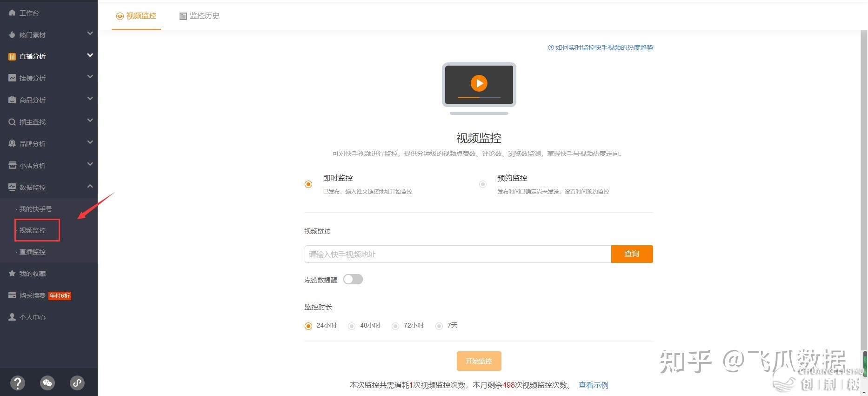Click the 购买续费 card icon
This screenshot has width=868, height=396.
coord(12,295)
